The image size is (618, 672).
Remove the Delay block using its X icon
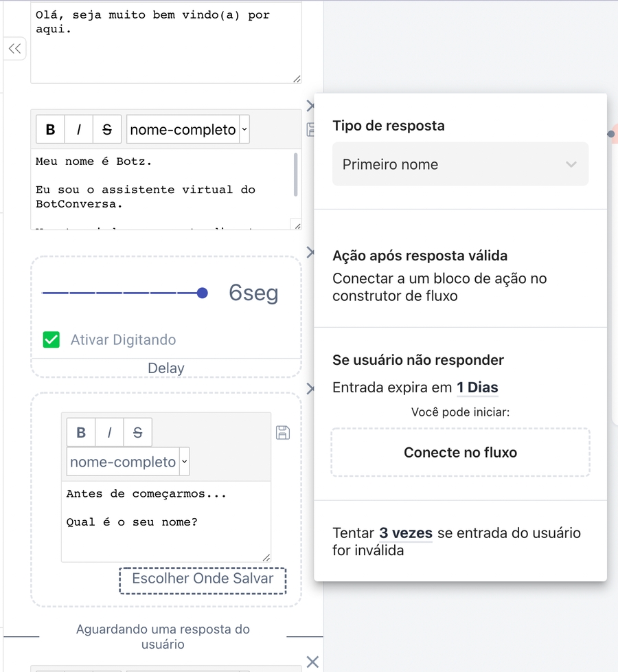click(x=310, y=252)
